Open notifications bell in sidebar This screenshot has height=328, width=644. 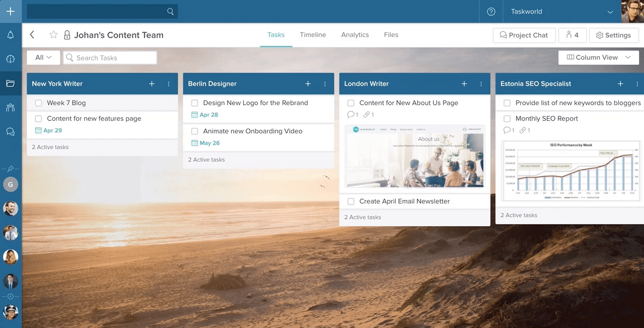11,35
